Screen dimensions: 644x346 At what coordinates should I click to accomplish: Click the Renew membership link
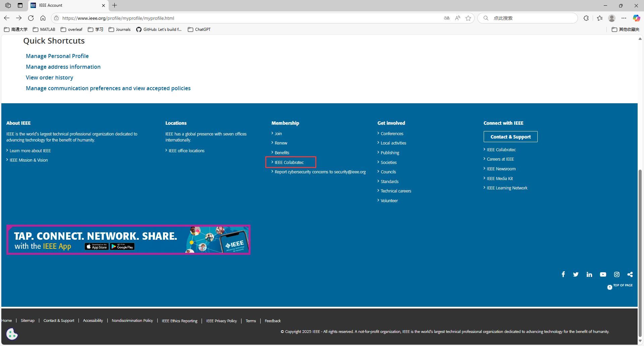pyautogui.click(x=281, y=143)
